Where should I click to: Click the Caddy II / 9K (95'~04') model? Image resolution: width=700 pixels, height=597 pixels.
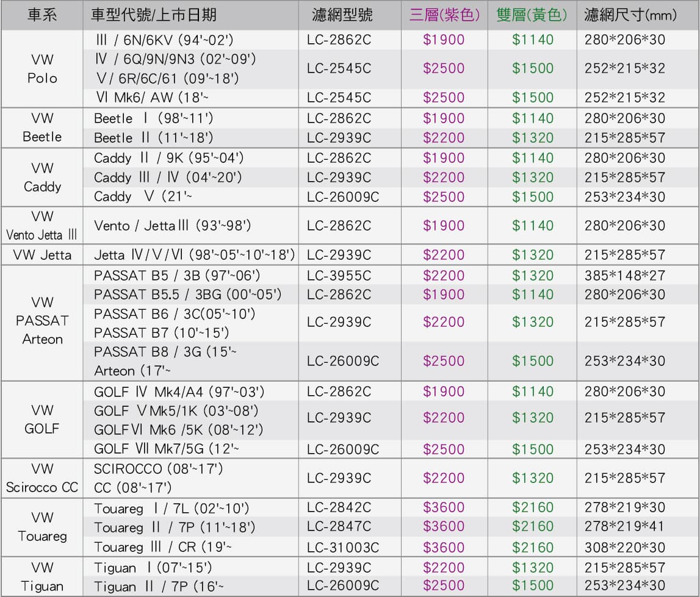(168, 158)
